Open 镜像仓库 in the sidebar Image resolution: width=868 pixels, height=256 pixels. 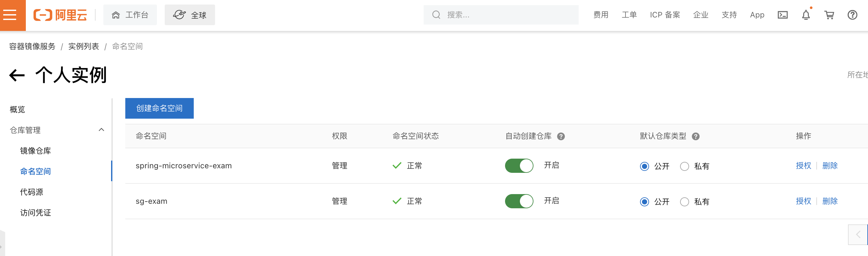click(36, 151)
